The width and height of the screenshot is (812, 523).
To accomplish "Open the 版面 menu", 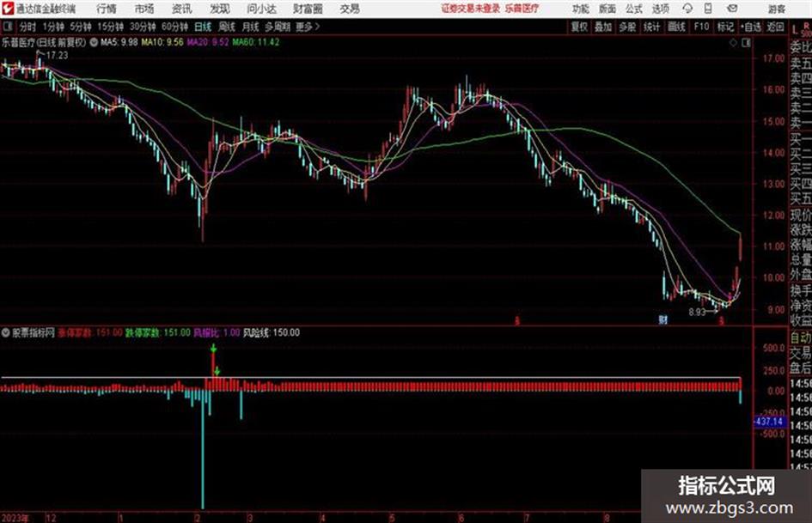I will (607, 9).
